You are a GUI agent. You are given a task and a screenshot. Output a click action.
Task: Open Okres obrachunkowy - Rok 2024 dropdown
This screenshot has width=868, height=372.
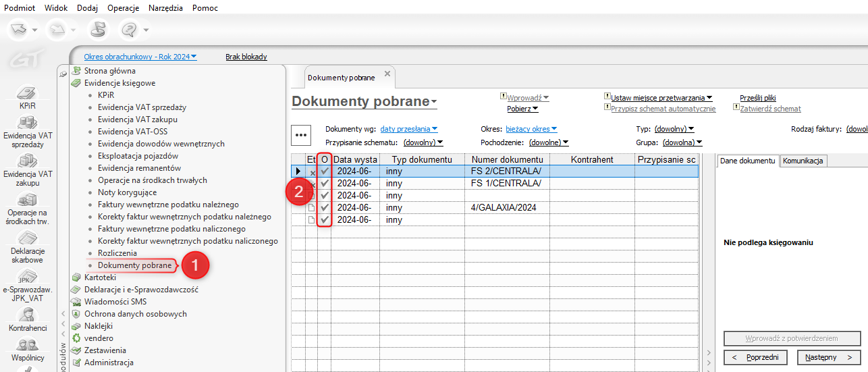tap(140, 57)
